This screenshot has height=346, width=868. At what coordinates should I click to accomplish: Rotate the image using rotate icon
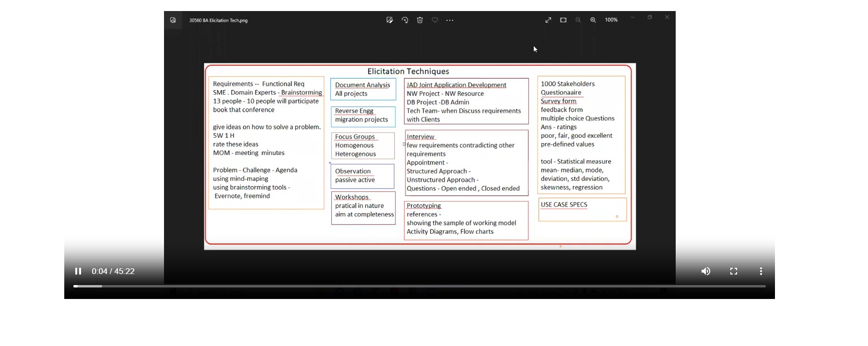tap(405, 20)
